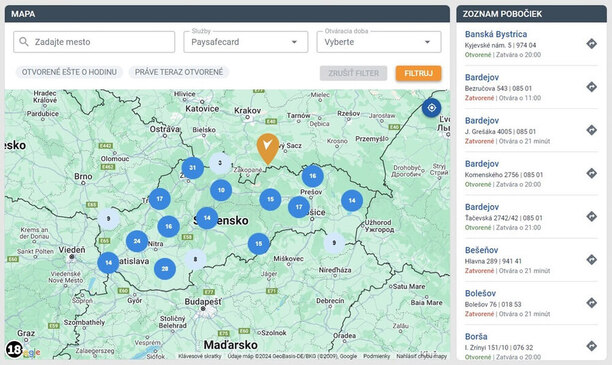612x365 pixels.
Task: Click the Brno city label on map
Action: 83,176
